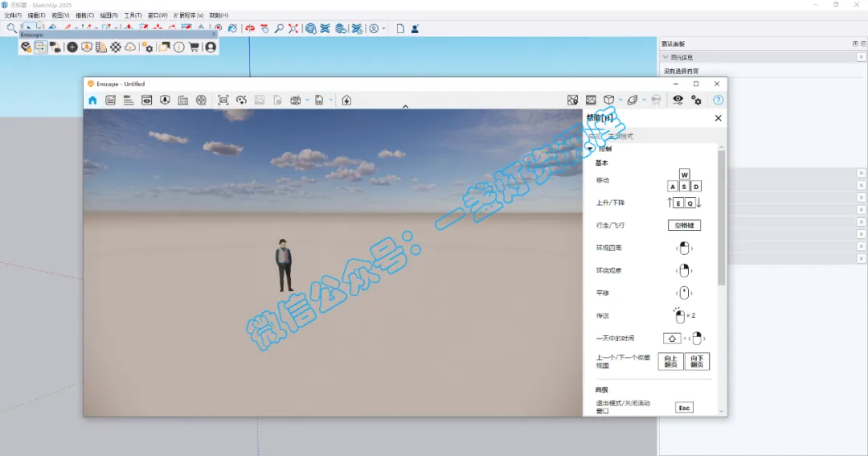The image size is (868, 456).
Task: Open the view management eye-window icon in Enscape
Action: click(x=147, y=101)
